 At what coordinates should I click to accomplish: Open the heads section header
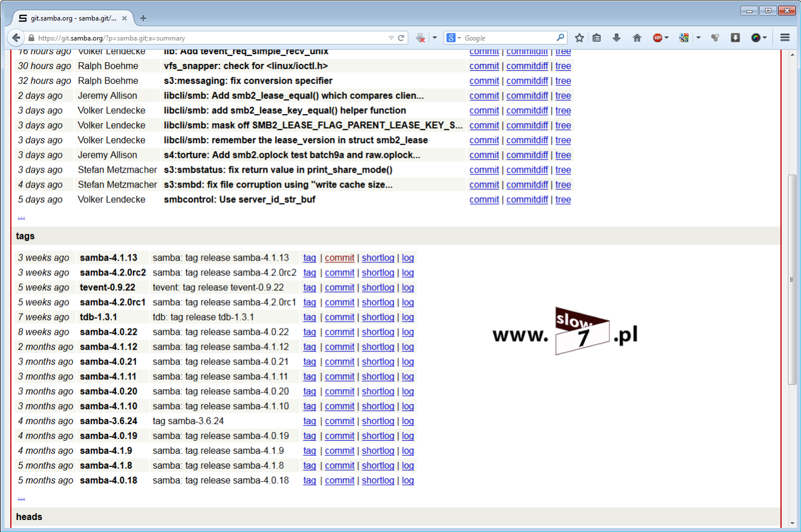29,517
